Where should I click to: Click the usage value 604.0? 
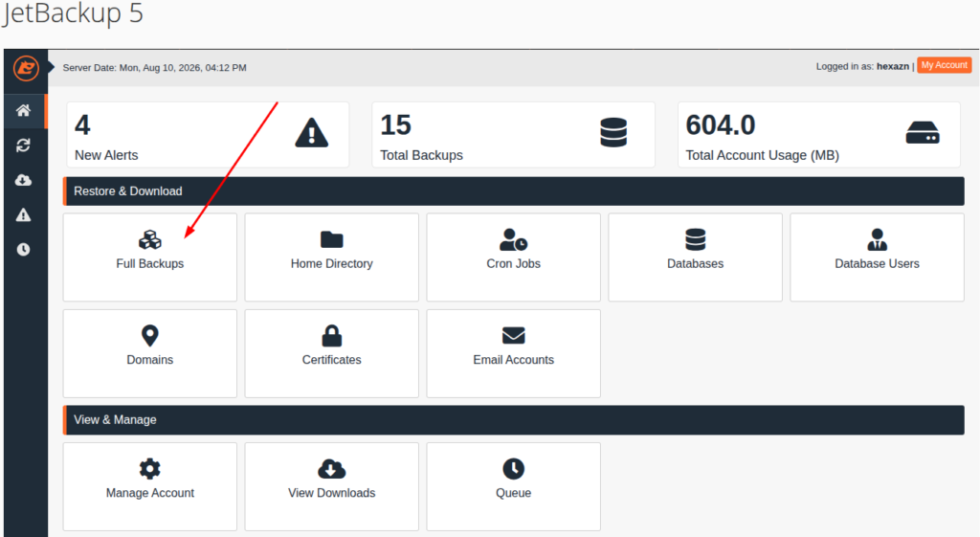pos(721,125)
